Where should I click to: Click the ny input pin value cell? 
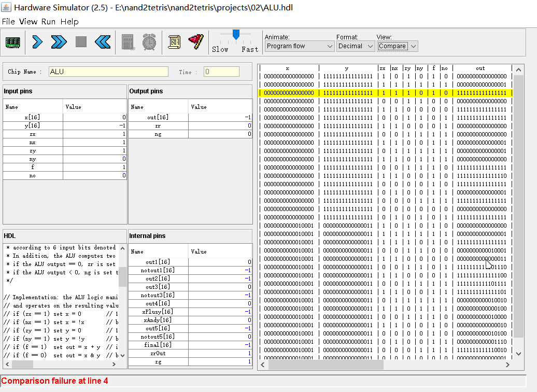point(95,159)
